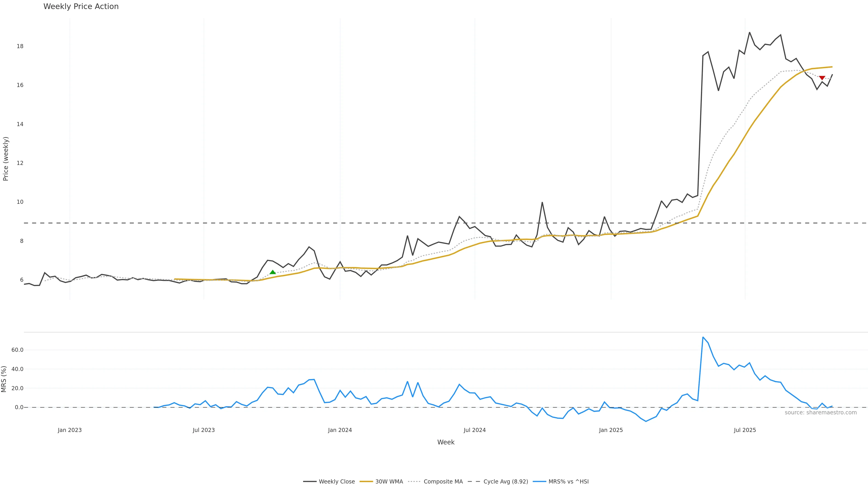Select the Jul 2023 x-axis label

[203, 430]
